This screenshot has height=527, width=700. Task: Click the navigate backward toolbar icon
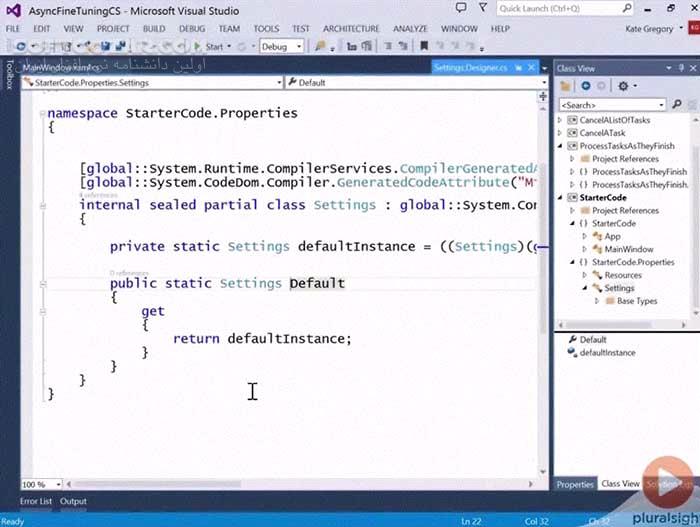[x=20, y=46]
